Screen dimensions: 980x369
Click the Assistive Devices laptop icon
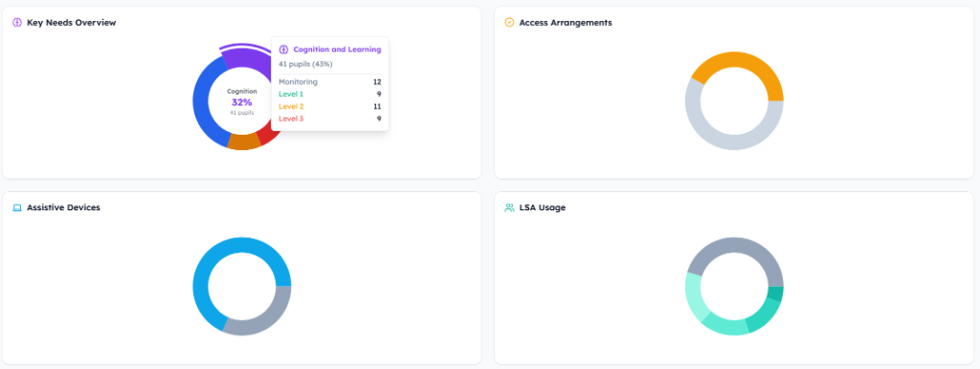click(17, 207)
